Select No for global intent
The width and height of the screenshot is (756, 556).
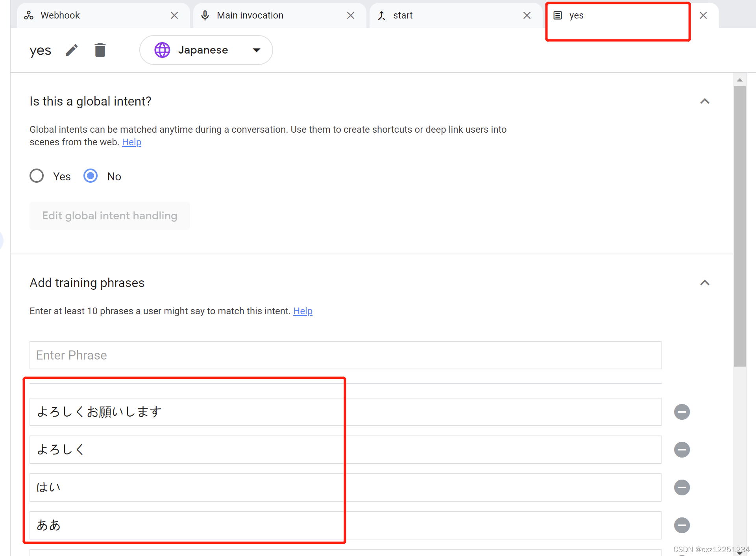click(91, 176)
